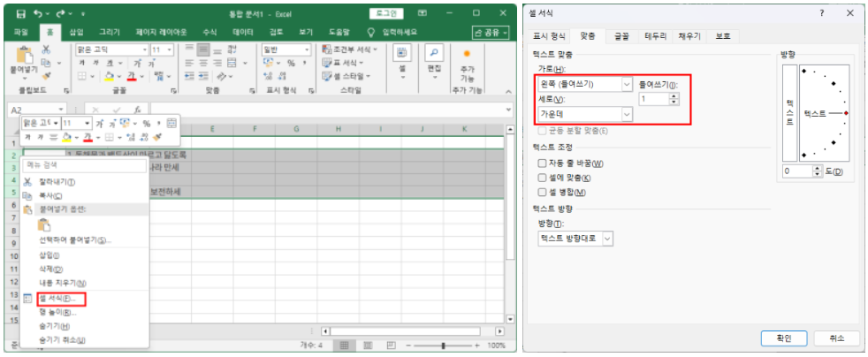The height and width of the screenshot is (357, 868).
Task: Click the fill color bucket in ribbon
Action: 107,76
